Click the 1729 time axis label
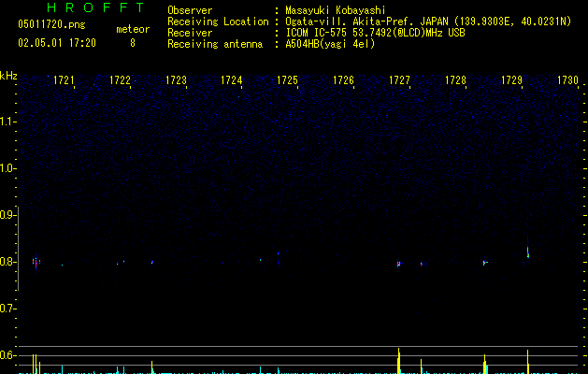The image size is (588, 374). click(511, 80)
